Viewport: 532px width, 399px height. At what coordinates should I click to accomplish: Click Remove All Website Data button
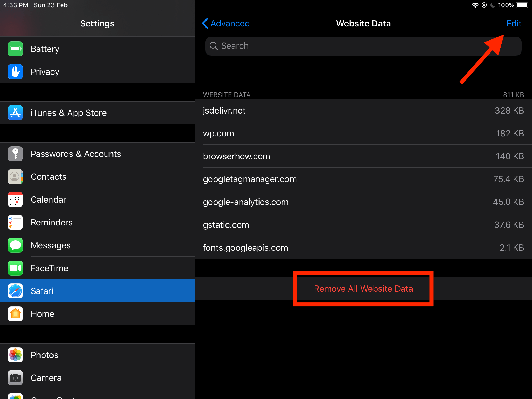coord(363,288)
